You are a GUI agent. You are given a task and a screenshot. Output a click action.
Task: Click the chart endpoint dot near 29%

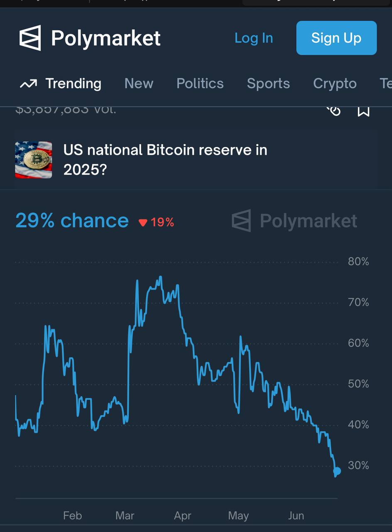(336, 471)
